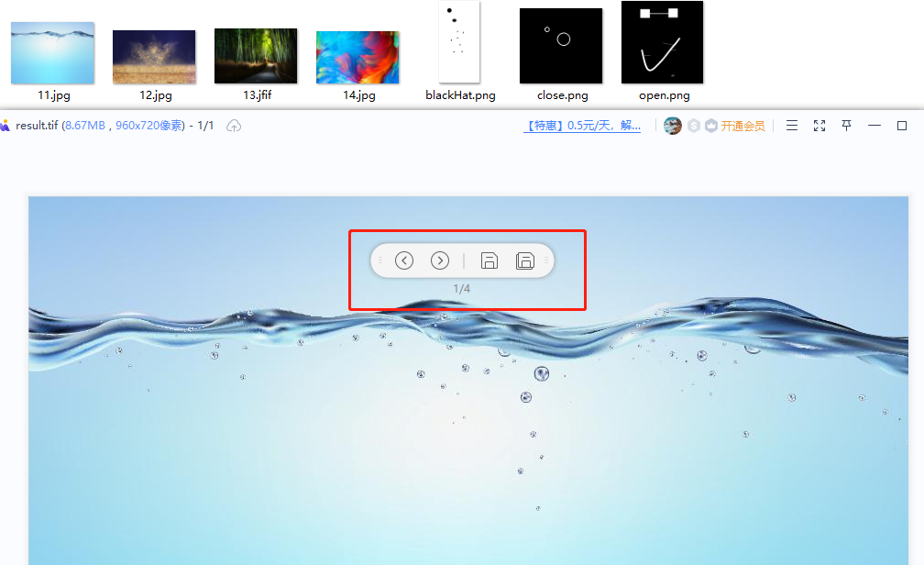The image size is (924, 565).
Task: Enter fullscreen mode from the title bar
Action: [x=819, y=125]
